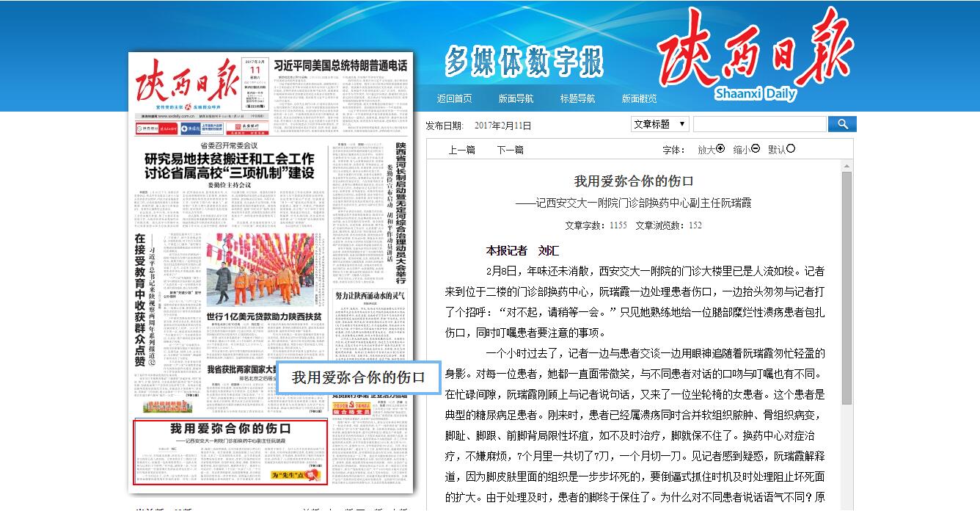Go to 返回首页 in navigation
The image size is (980, 511).
[x=454, y=98]
